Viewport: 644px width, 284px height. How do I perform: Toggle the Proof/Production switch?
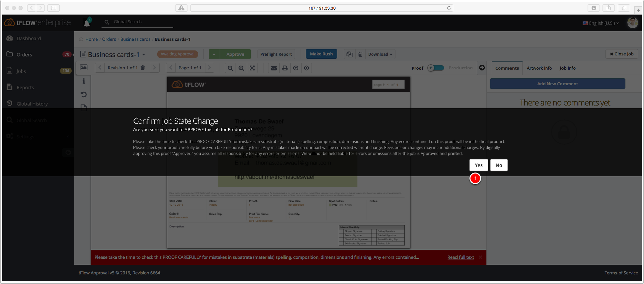click(436, 68)
